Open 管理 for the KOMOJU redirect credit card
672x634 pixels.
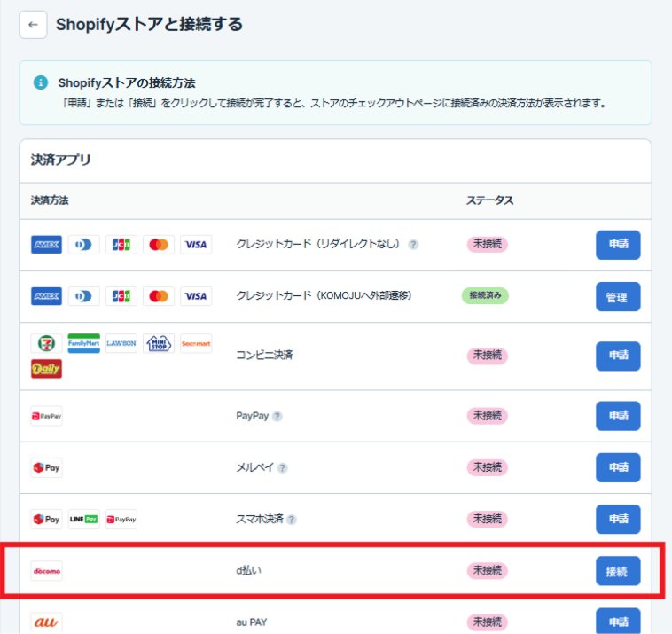coord(617,297)
